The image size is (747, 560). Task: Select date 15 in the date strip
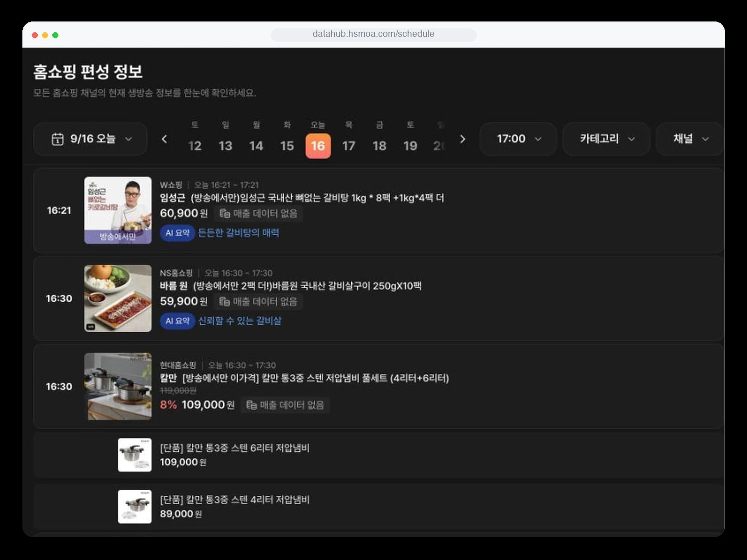pos(287,146)
